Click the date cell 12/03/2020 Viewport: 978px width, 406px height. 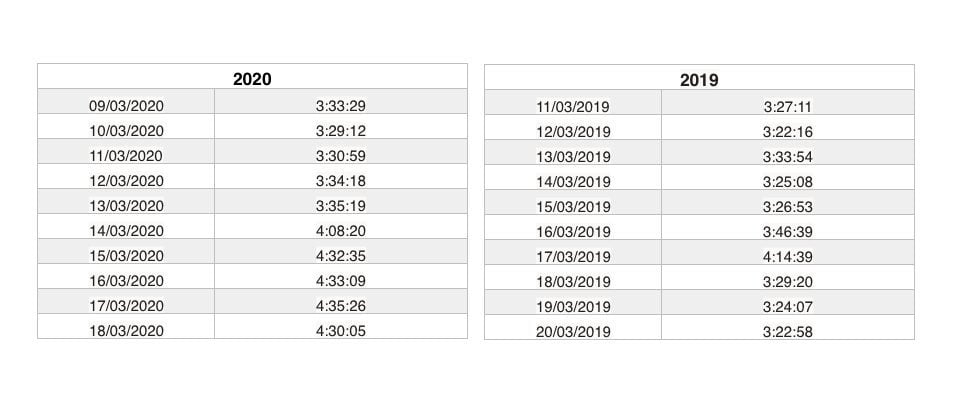[126, 176]
